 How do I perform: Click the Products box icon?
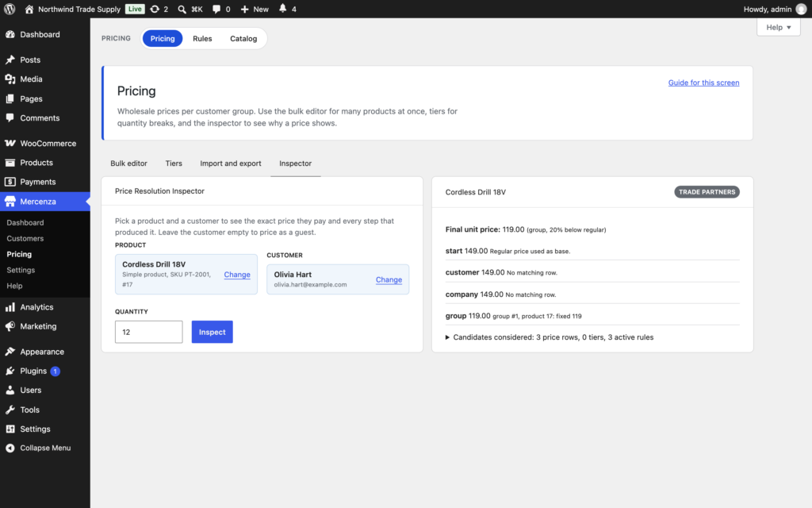tap(10, 162)
